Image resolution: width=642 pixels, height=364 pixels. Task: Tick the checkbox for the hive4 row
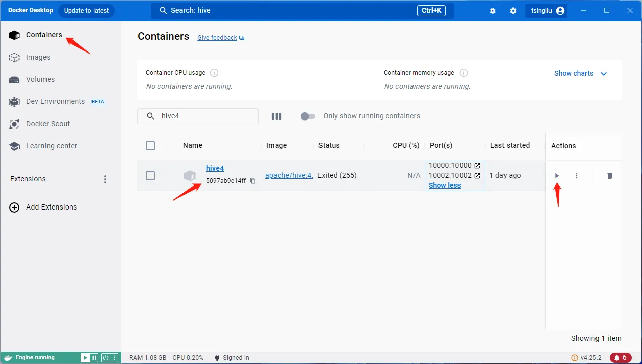tap(150, 176)
